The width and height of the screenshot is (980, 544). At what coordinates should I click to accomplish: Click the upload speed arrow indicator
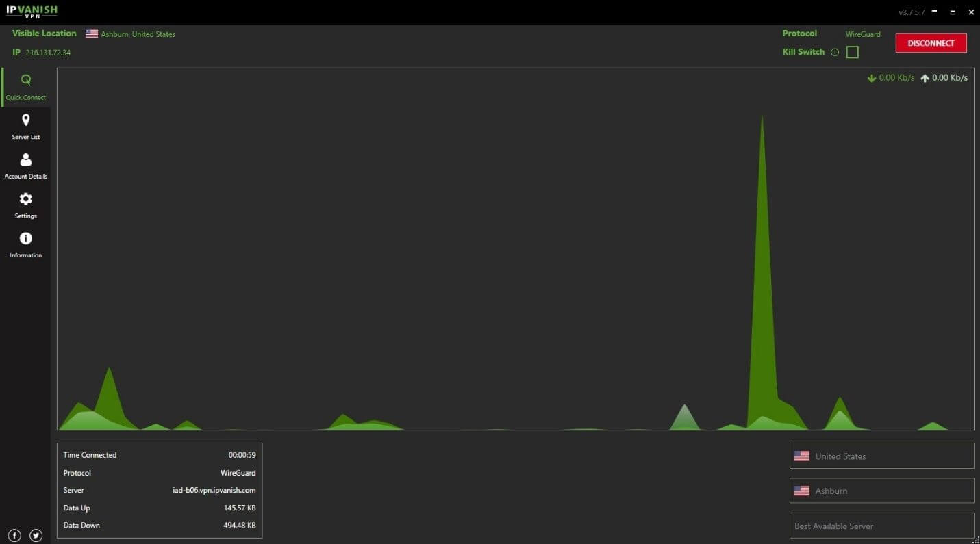(925, 78)
